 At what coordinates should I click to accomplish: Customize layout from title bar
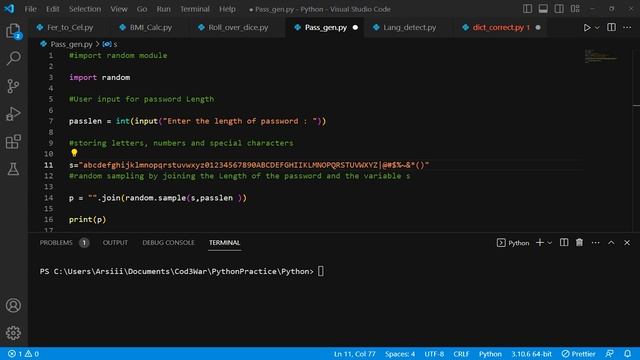[575, 9]
